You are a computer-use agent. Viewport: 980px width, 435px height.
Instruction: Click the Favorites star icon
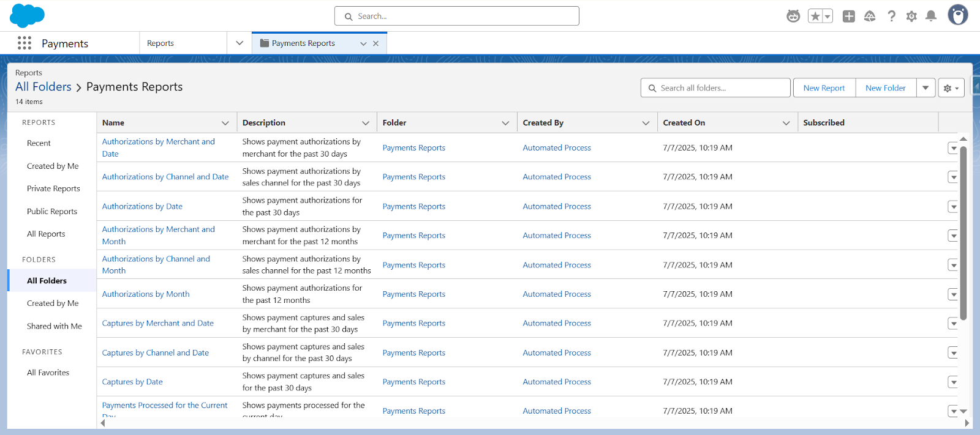(815, 16)
